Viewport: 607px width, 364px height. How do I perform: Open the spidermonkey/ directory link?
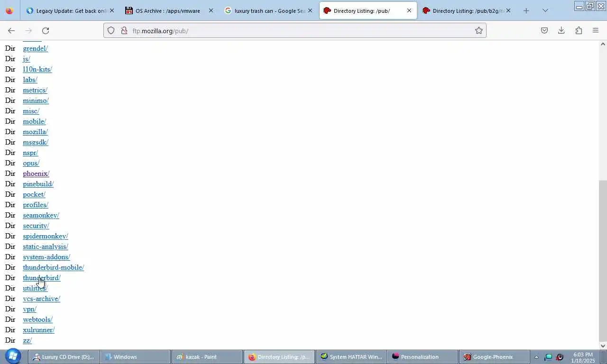click(46, 236)
